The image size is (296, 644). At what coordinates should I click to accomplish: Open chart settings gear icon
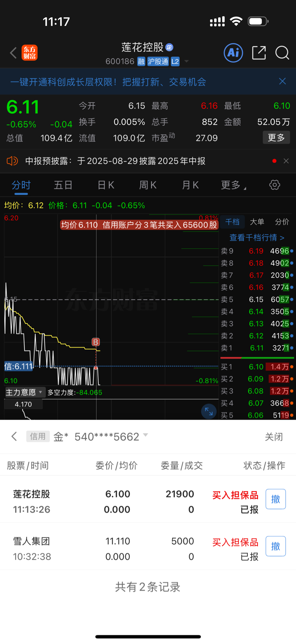coord(274,185)
